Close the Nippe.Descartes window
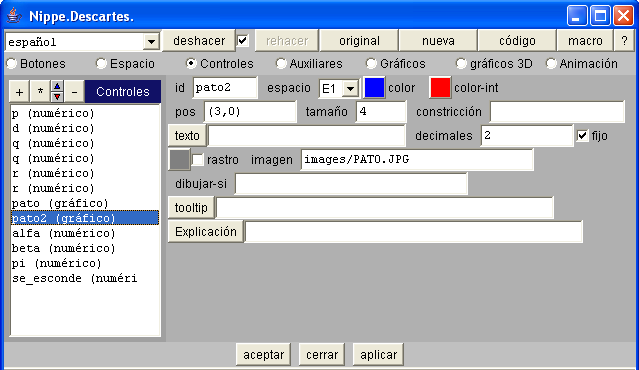This screenshot has width=639, height=370. pyautogui.click(x=623, y=16)
